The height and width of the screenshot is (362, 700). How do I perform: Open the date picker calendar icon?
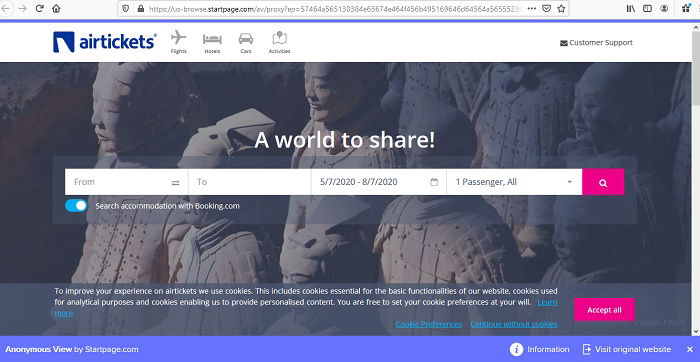click(x=434, y=182)
